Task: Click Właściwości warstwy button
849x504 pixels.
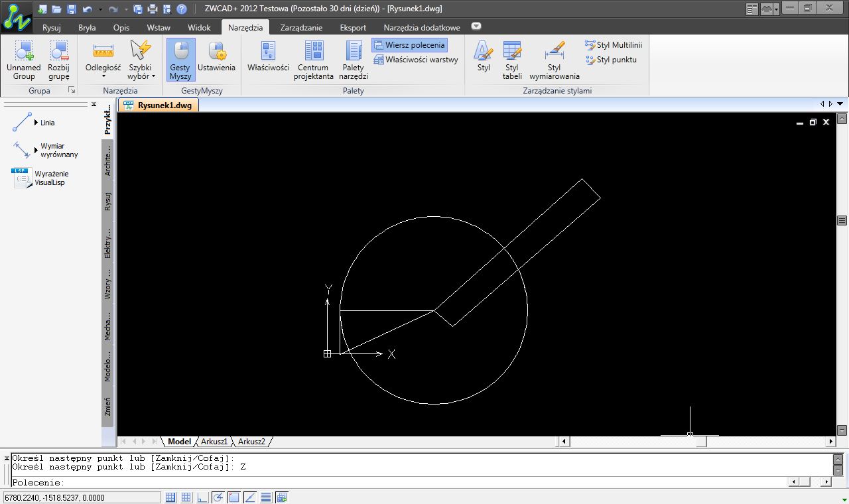Action: click(416, 60)
